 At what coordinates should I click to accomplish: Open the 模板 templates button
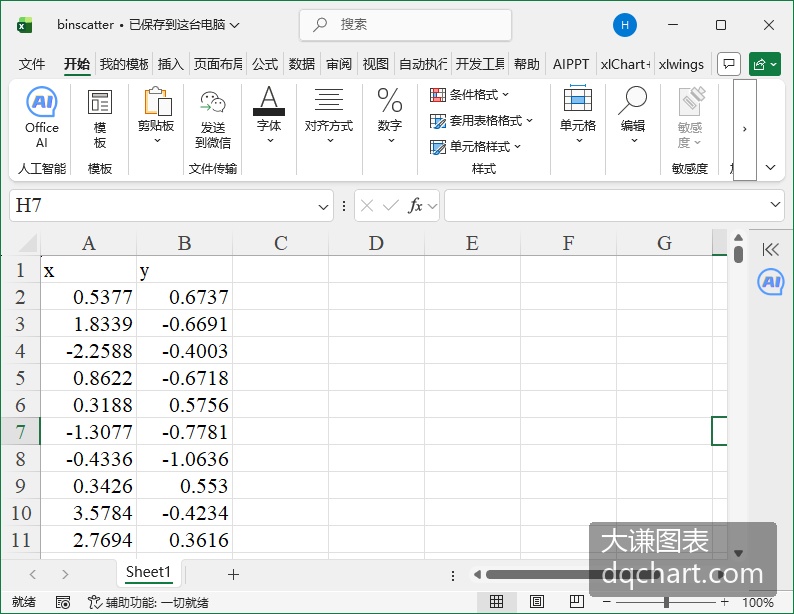click(100, 119)
